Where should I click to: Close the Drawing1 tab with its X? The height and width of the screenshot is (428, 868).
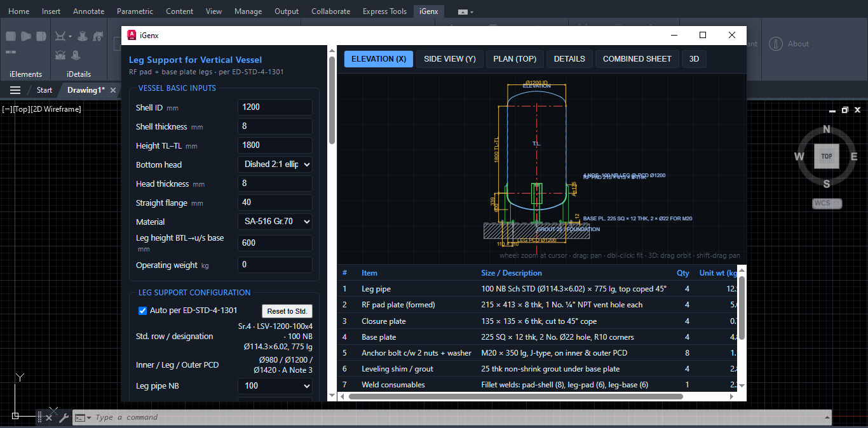click(113, 90)
